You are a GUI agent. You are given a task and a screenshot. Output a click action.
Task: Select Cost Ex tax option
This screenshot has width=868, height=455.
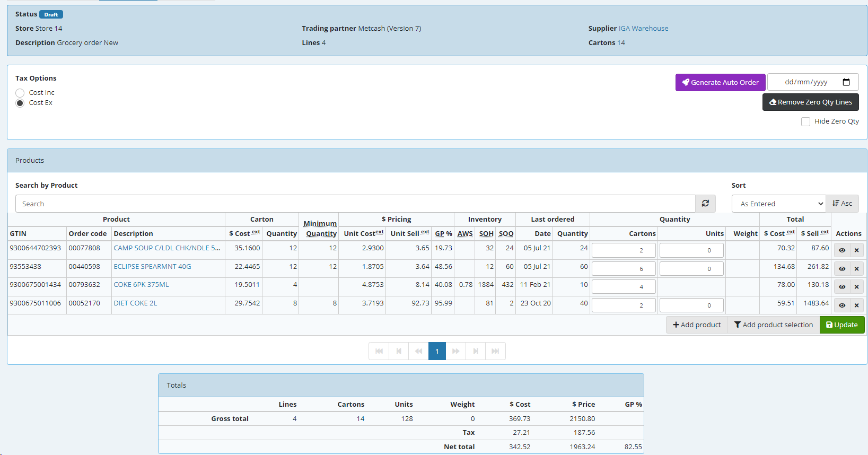(x=20, y=103)
